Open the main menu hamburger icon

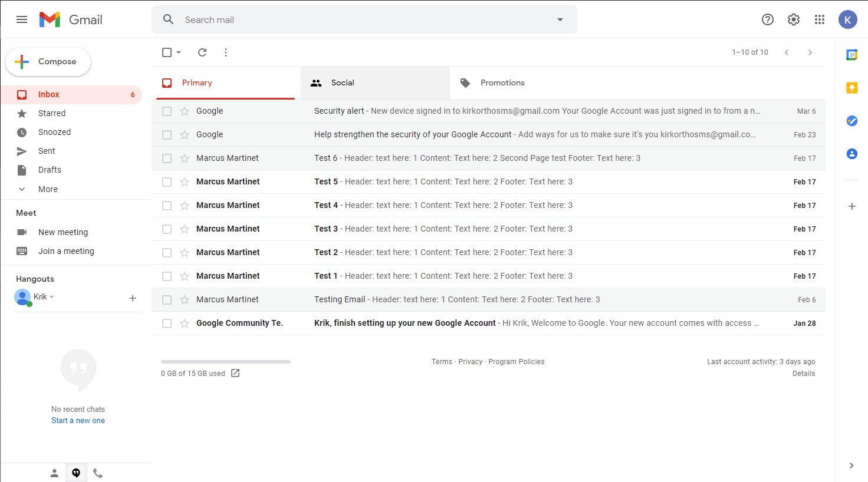[22, 19]
